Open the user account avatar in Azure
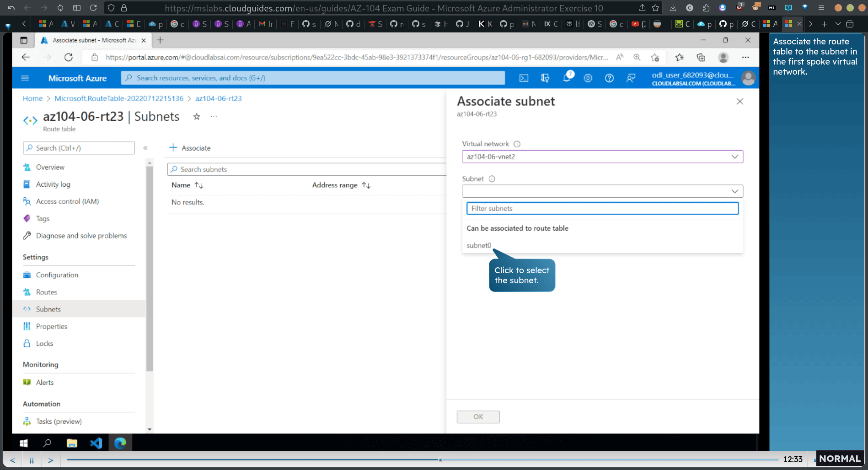Viewport: 868px width, 470px height. [x=748, y=78]
